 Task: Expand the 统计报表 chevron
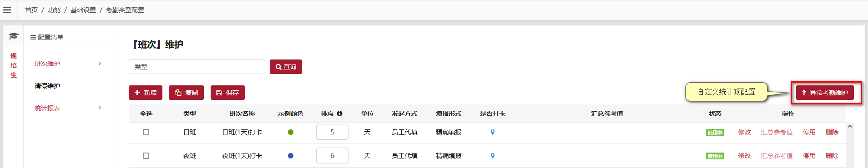click(x=100, y=108)
